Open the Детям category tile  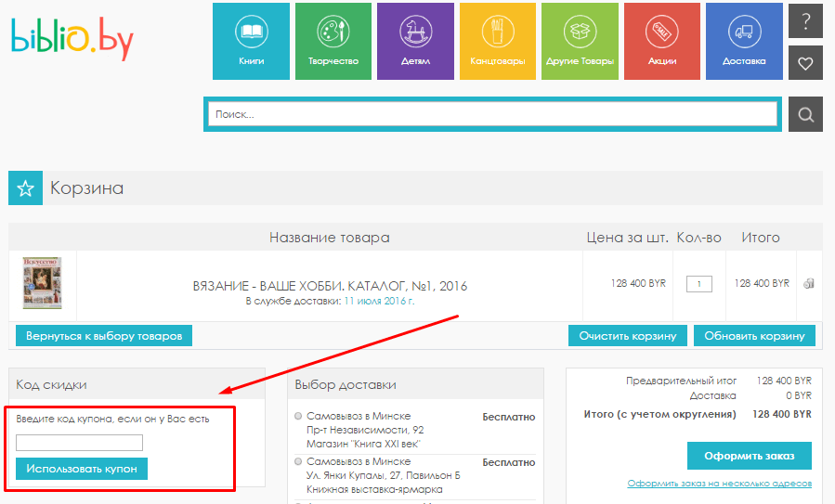415,42
